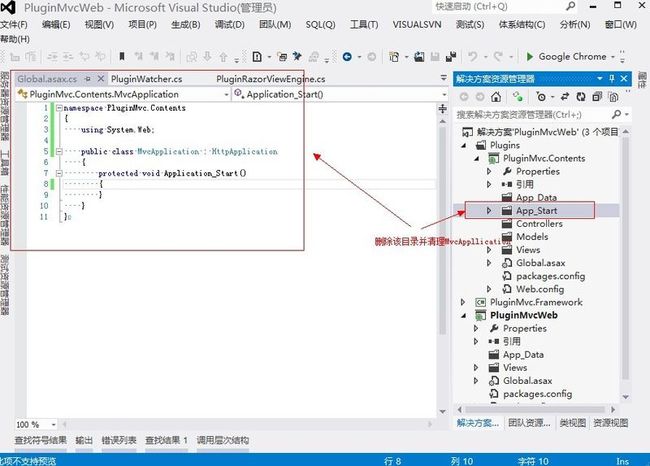Viewport: 650px width, 466px height.
Task: Collapse the Application_Start method outlining on line 7
Action: [x=59, y=173]
